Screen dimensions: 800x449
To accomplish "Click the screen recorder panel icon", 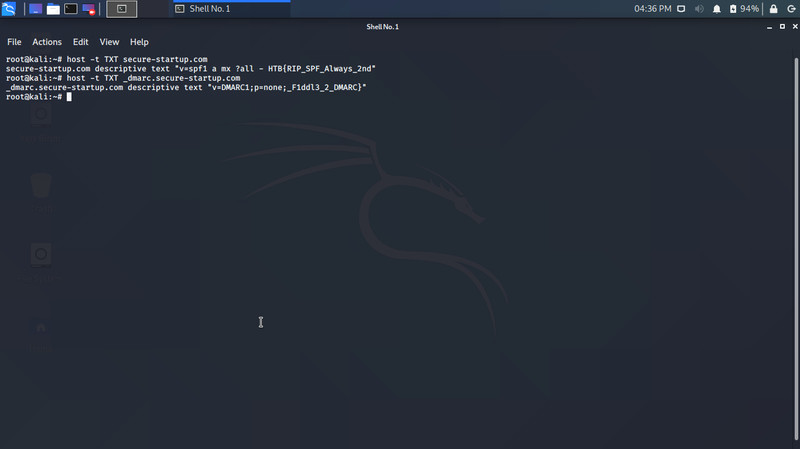I will tap(88, 9).
